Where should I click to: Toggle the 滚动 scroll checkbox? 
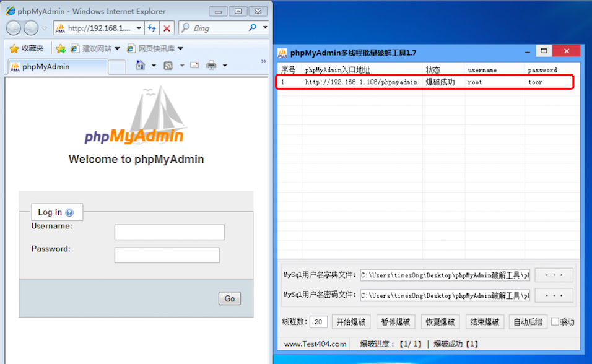555,322
